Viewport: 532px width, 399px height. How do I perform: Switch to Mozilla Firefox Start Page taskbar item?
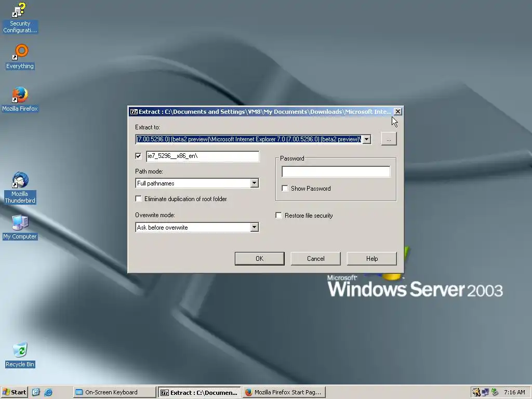284,392
